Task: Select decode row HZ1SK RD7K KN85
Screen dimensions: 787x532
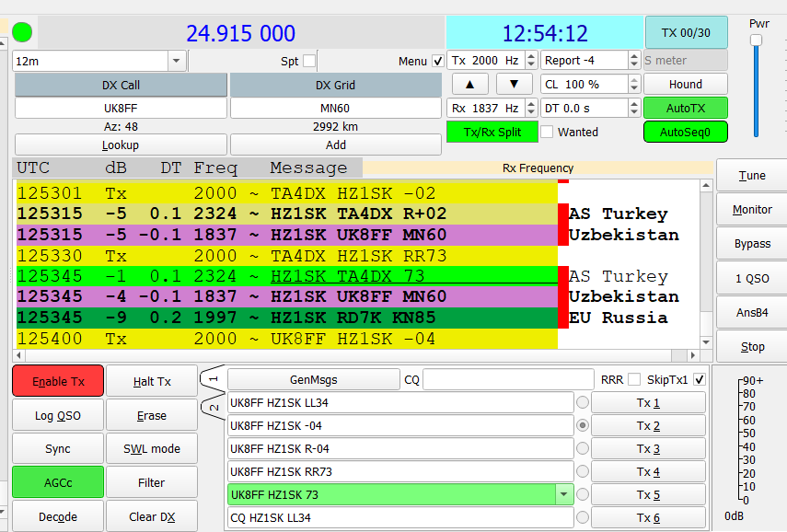Action: (287, 318)
